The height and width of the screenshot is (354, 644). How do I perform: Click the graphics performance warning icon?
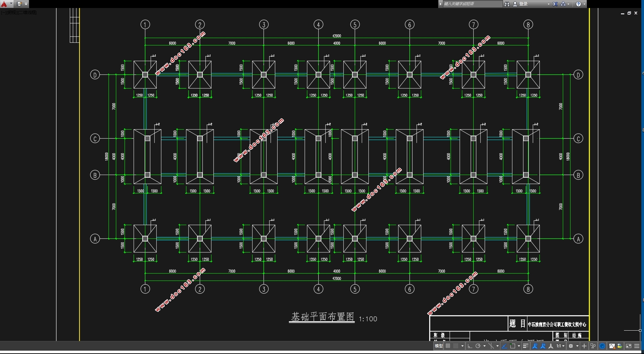612,346
